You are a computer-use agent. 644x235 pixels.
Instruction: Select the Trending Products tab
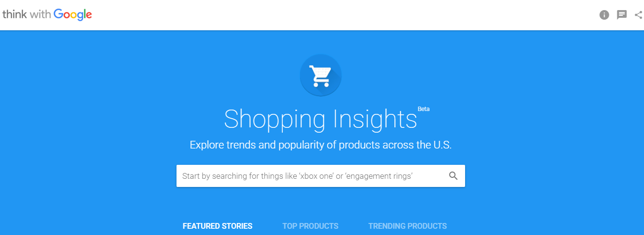(x=407, y=226)
